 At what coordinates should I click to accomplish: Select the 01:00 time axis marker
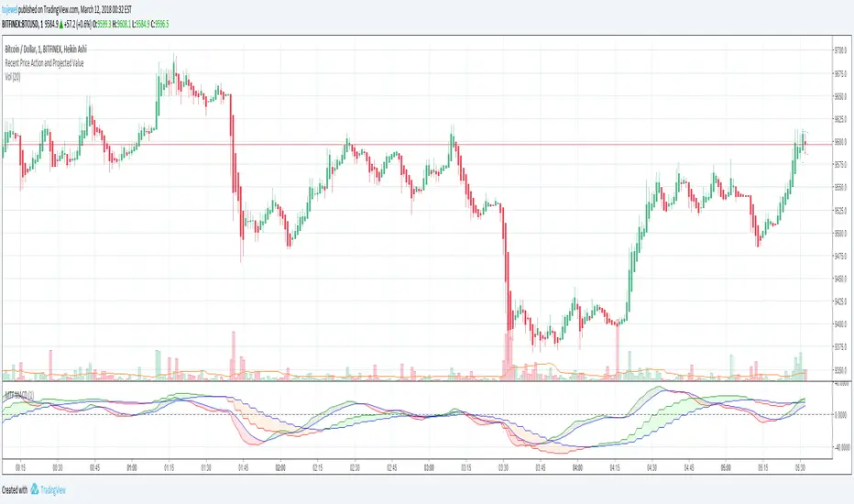click(132, 466)
